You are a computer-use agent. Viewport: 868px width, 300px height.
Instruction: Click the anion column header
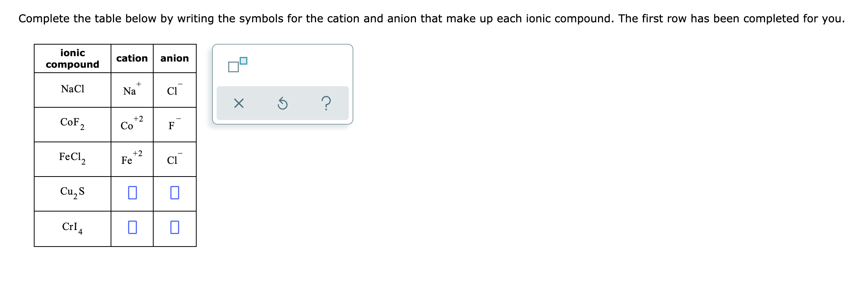(x=174, y=58)
